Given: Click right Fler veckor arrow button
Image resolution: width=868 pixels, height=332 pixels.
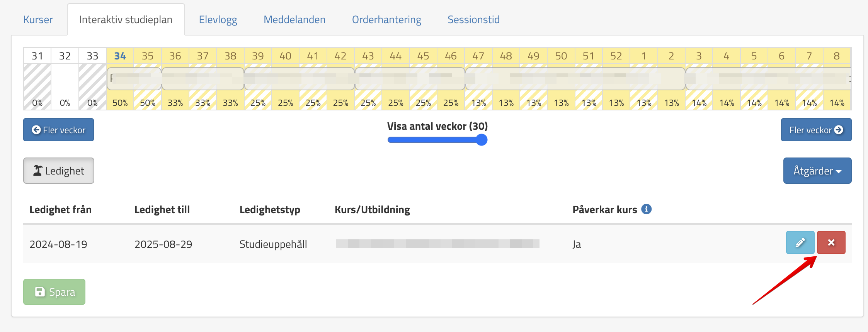Looking at the screenshot, I should tap(816, 130).
